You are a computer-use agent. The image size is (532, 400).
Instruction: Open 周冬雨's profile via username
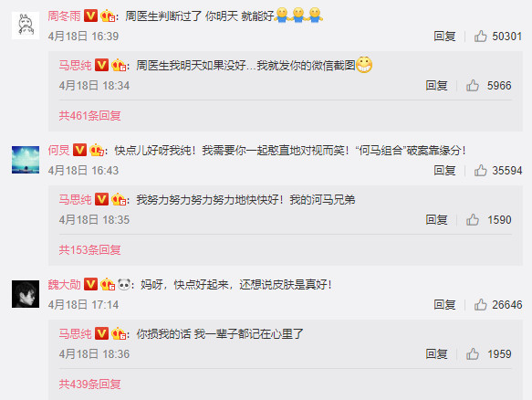65,16
